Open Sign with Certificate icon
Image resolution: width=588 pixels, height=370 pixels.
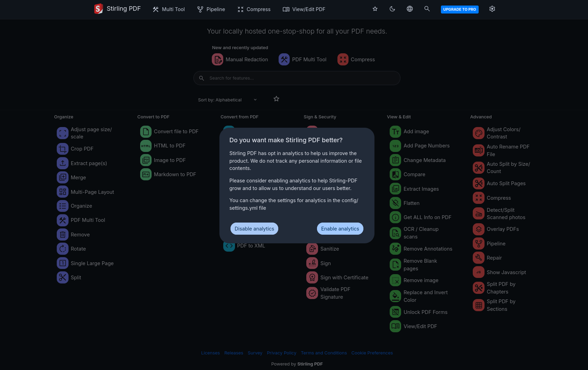312,278
